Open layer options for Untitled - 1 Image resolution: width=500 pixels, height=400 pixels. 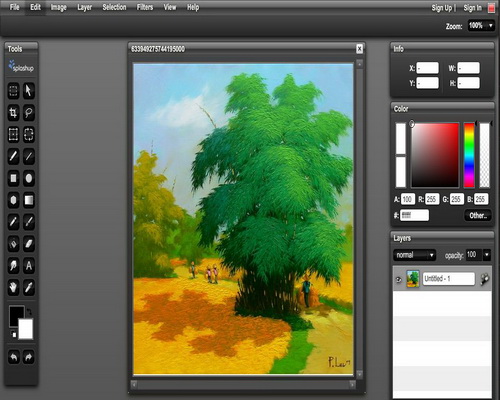point(485,279)
